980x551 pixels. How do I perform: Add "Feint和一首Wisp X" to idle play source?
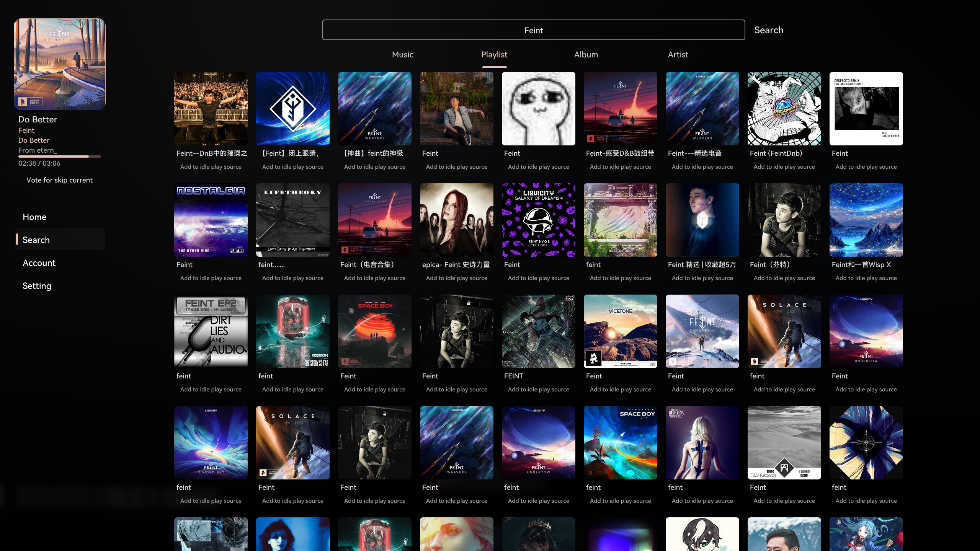point(866,278)
